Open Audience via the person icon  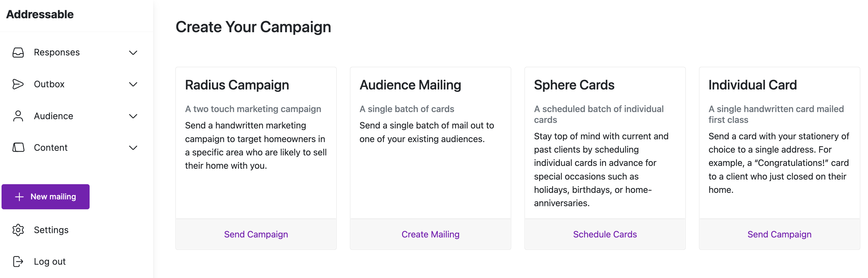tap(18, 116)
